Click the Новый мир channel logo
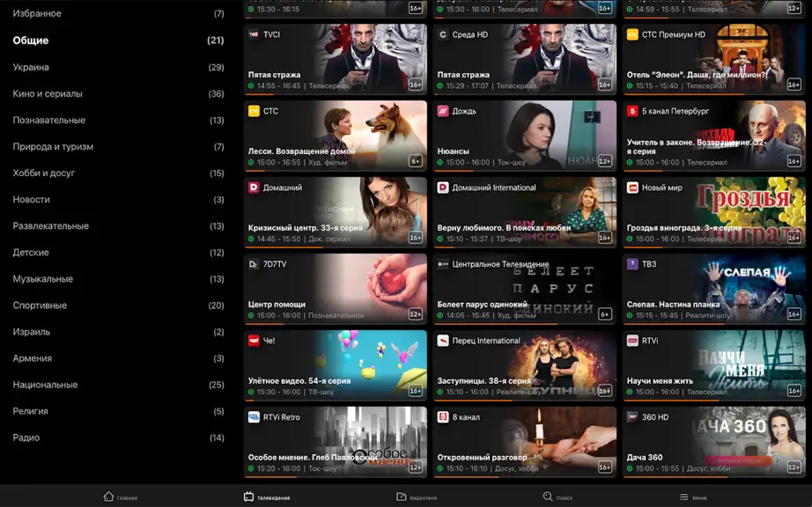The width and height of the screenshot is (812, 507). [632, 187]
